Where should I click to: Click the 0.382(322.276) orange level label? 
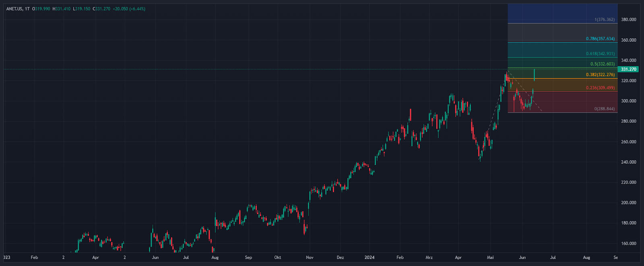tap(600, 74)
